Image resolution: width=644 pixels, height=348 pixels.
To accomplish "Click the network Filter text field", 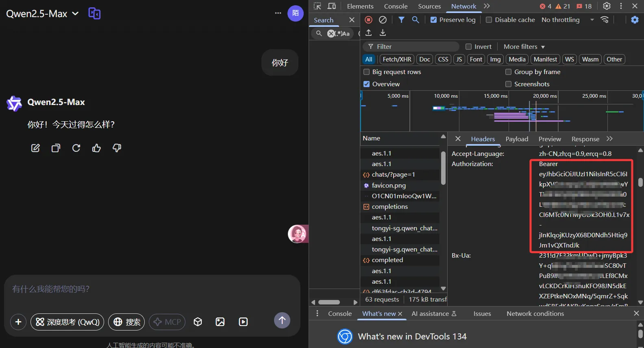I will (411, 46).
